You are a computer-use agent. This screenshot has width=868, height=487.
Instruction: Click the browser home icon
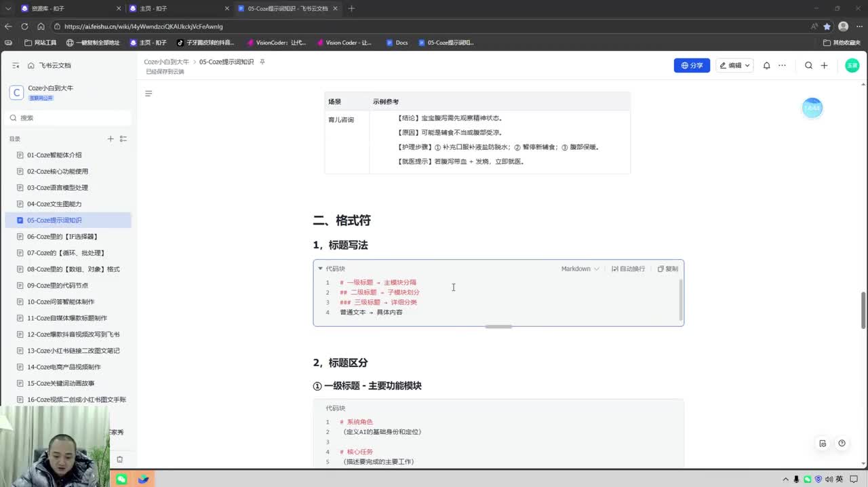41,26
